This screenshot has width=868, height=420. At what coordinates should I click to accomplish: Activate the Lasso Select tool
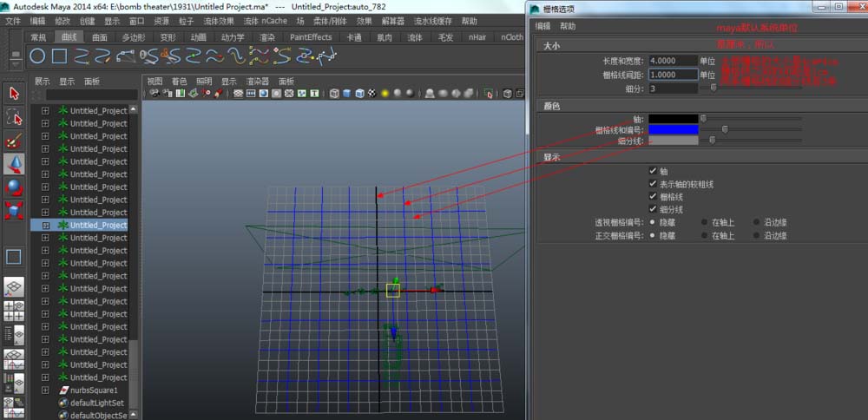[14, 117]
